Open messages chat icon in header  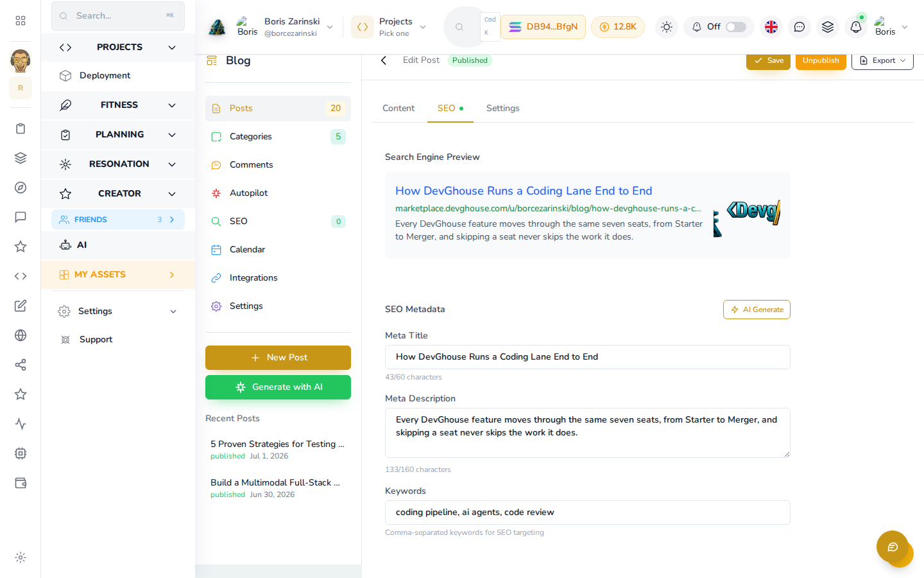pyautogui.click(x=800, y=27)
